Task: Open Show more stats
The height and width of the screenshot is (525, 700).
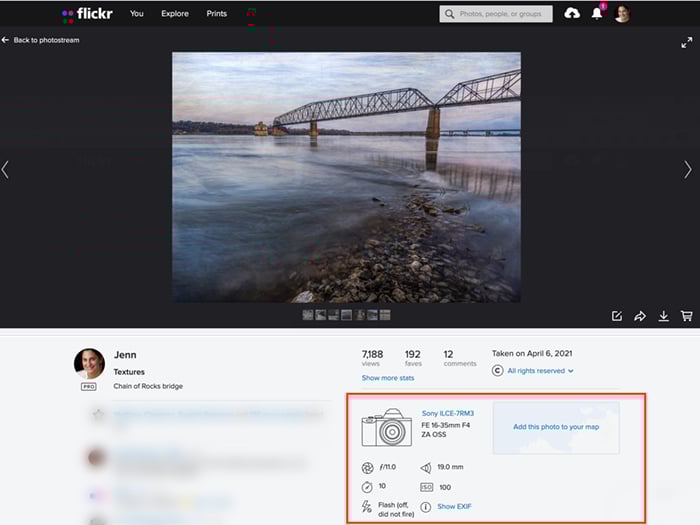Action: coord(388,378)
